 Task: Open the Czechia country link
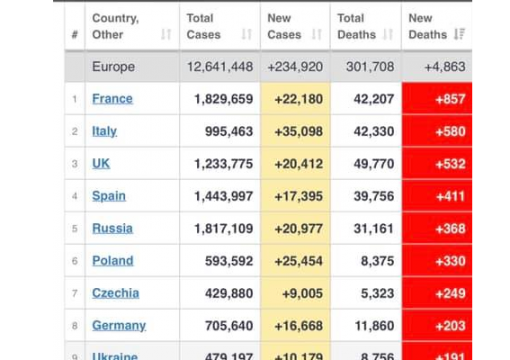pyautogui.click(x=116, y=293)
